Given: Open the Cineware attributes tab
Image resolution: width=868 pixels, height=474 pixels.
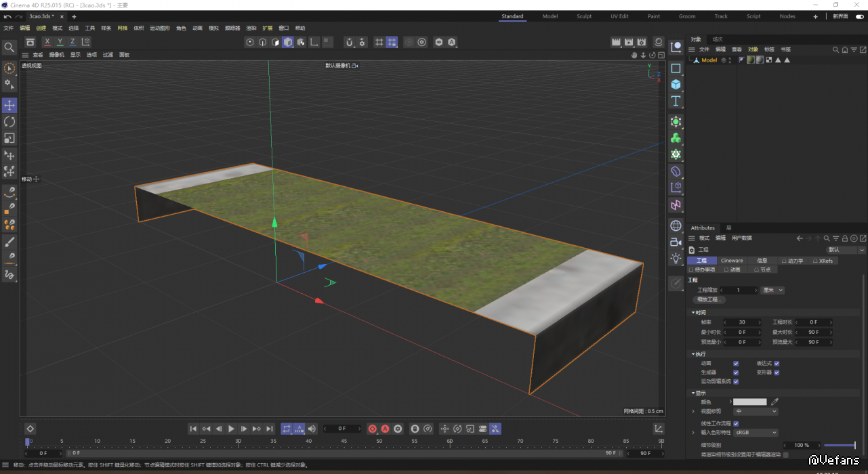Looking at the screenshot, I should (x=732, y=261).
